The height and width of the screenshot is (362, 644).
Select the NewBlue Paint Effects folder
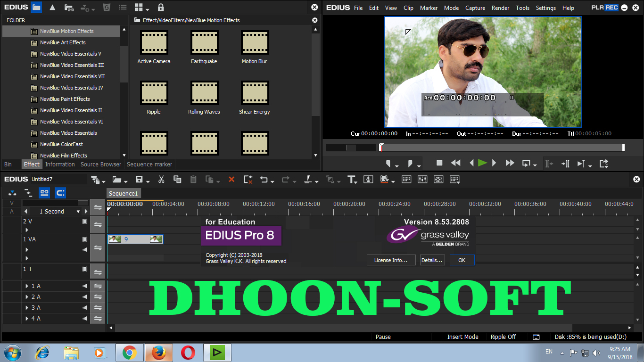[x=65, y=99]
